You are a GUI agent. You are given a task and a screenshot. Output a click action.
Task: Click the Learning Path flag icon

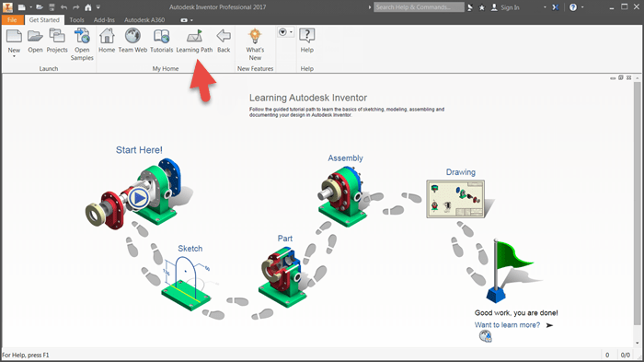[194, 36]
